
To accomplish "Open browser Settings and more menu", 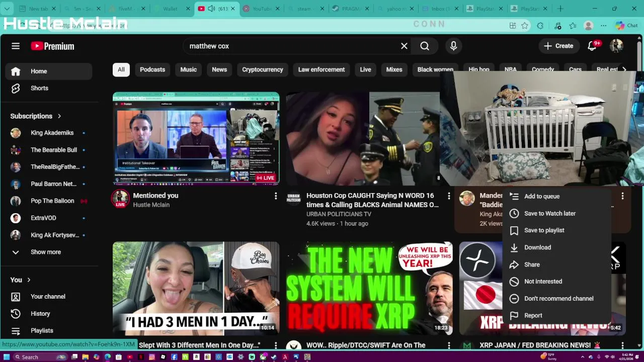I will tap(603, 26).
